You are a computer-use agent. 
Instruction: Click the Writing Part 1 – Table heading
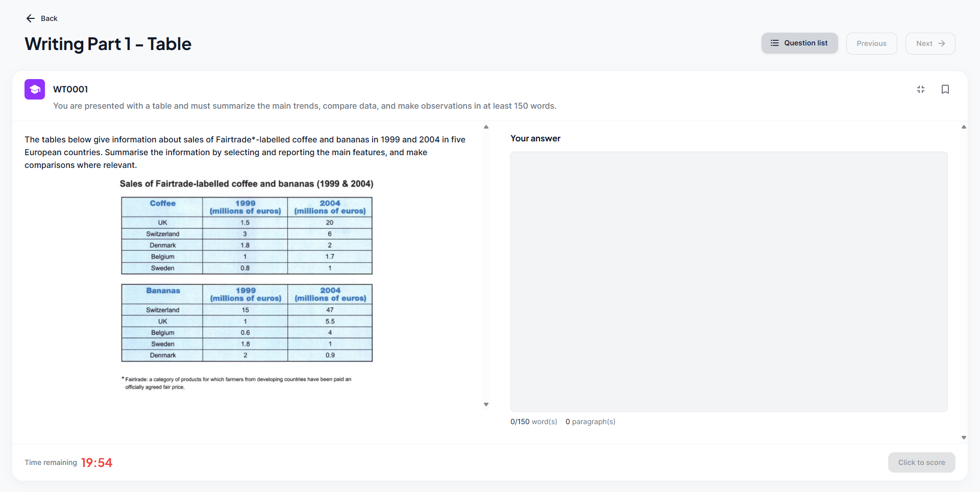[x=108, y=44]
